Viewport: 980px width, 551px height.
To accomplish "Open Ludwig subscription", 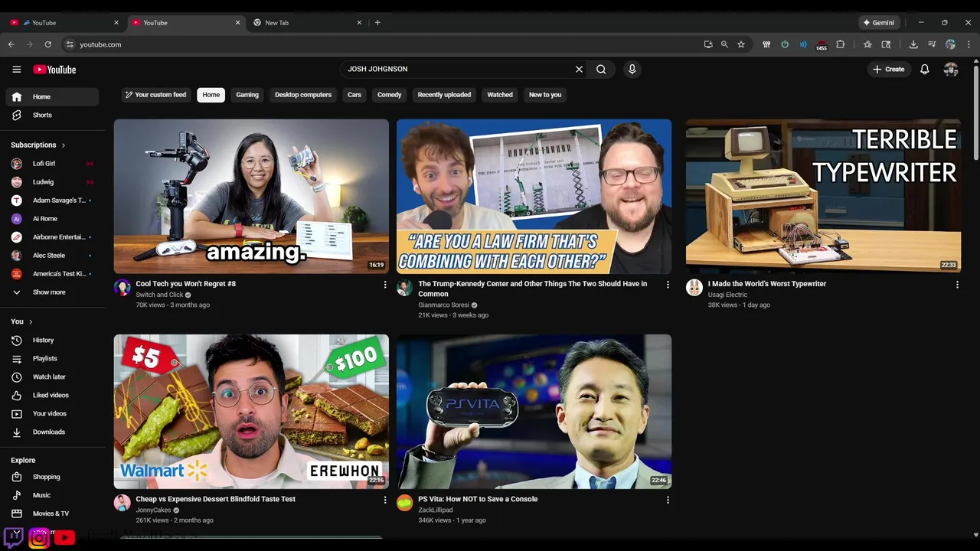I will coord(52,182).
